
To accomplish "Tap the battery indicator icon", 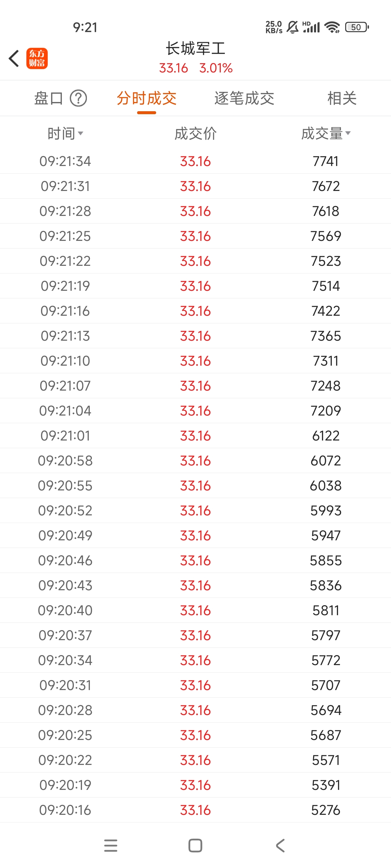I will click(357, 27).
